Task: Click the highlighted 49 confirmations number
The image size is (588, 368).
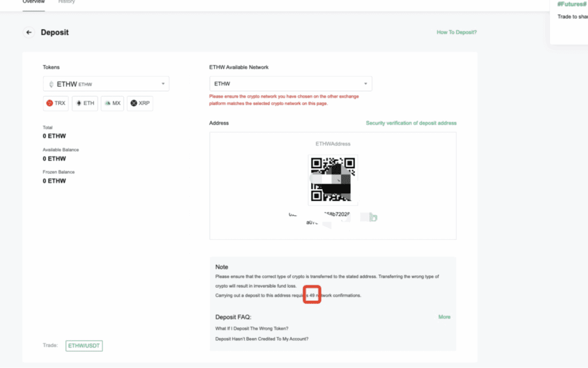Action: [313, 295]
